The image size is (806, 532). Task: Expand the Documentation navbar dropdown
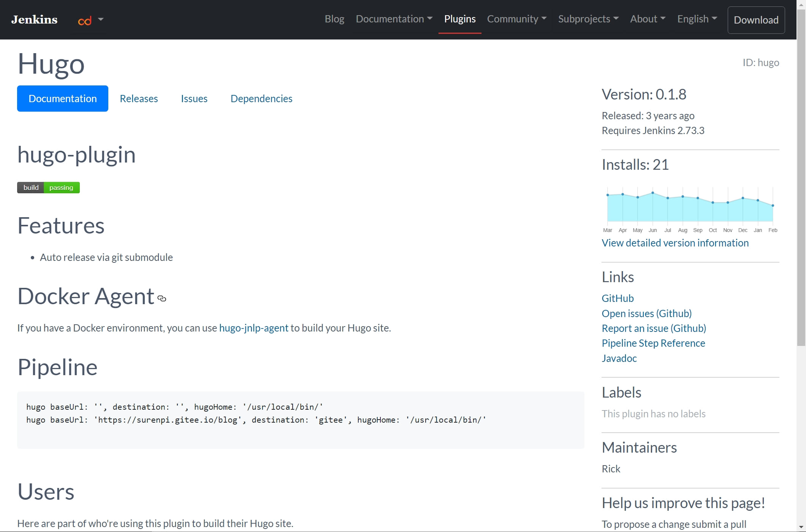coord(394,19)
